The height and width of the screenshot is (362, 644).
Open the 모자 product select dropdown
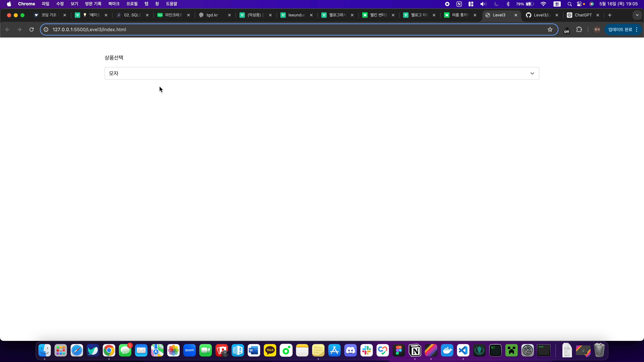point(322,73)
